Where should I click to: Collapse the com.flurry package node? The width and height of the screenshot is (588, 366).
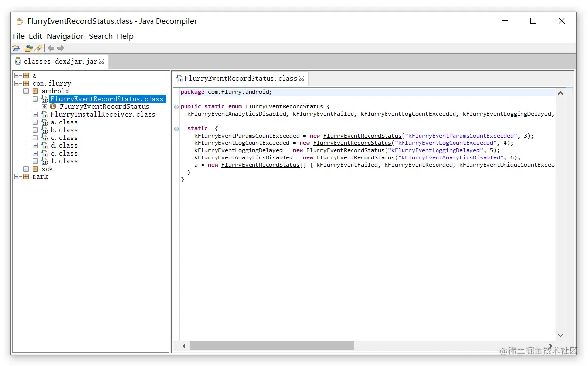17,84
